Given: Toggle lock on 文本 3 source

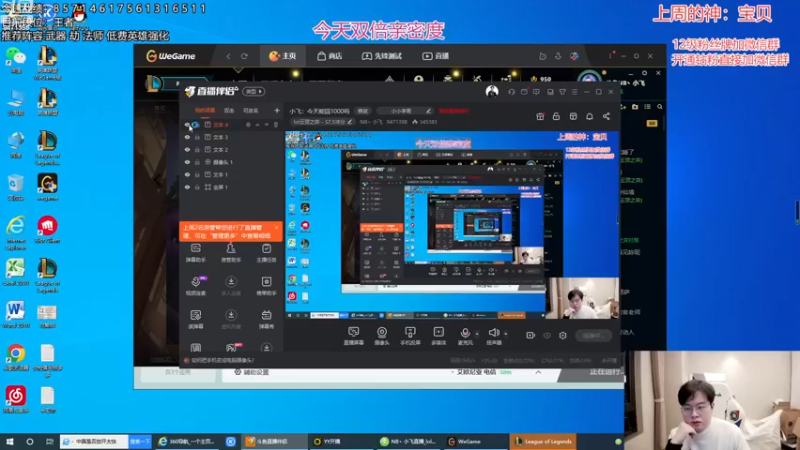Looking at the screenshot, I should point(197,137).
